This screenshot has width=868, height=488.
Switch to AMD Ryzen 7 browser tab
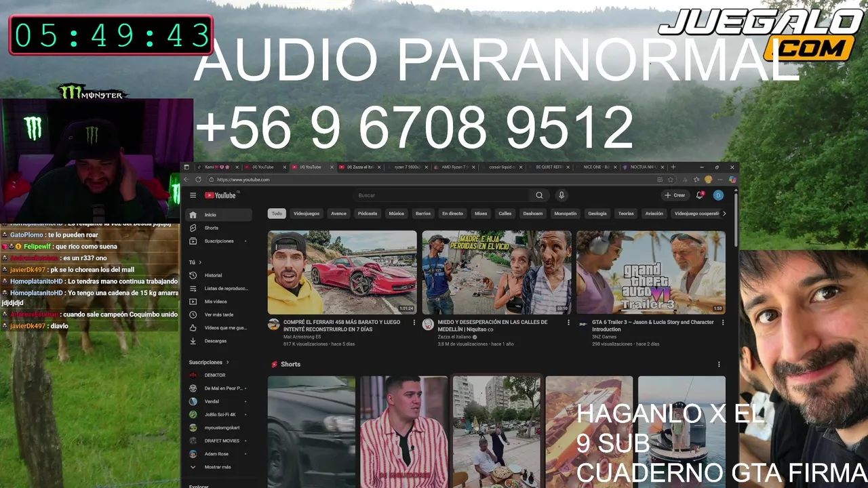(454, 167)
